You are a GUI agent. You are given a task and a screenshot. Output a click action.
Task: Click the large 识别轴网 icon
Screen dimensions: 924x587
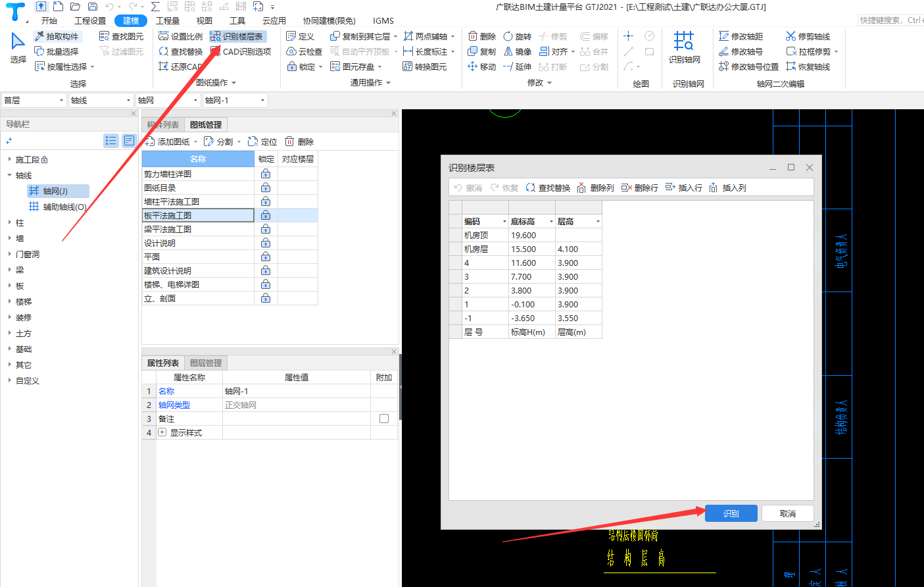point(684,41)
